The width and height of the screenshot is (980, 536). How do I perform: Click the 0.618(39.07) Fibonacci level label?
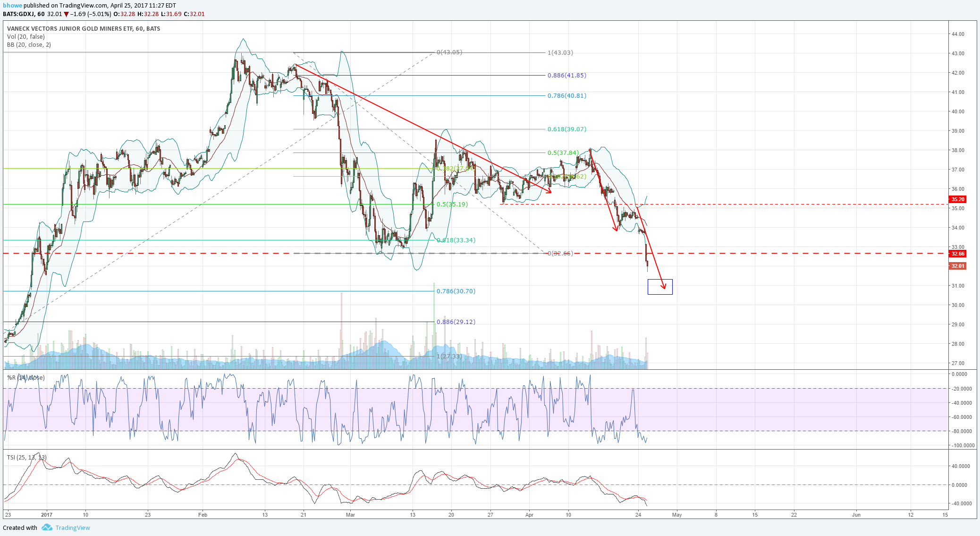pyautogui.click(x=567, y=129)
